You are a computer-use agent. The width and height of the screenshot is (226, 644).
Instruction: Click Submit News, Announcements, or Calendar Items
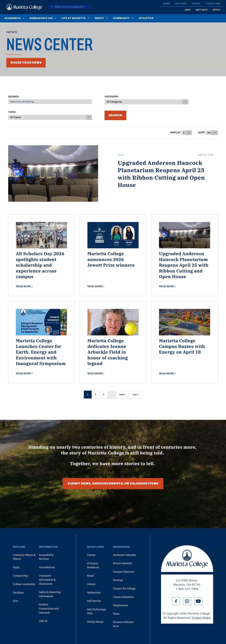coord(113,484)
